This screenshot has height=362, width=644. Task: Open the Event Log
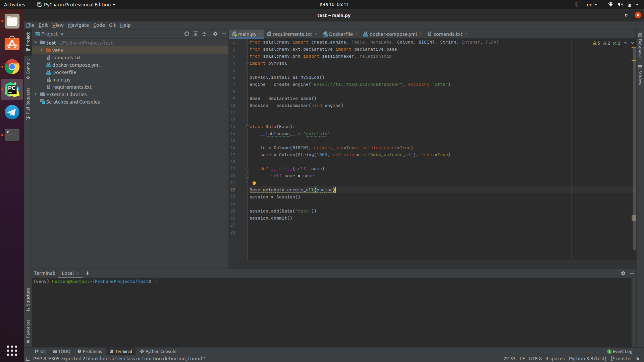620,351
